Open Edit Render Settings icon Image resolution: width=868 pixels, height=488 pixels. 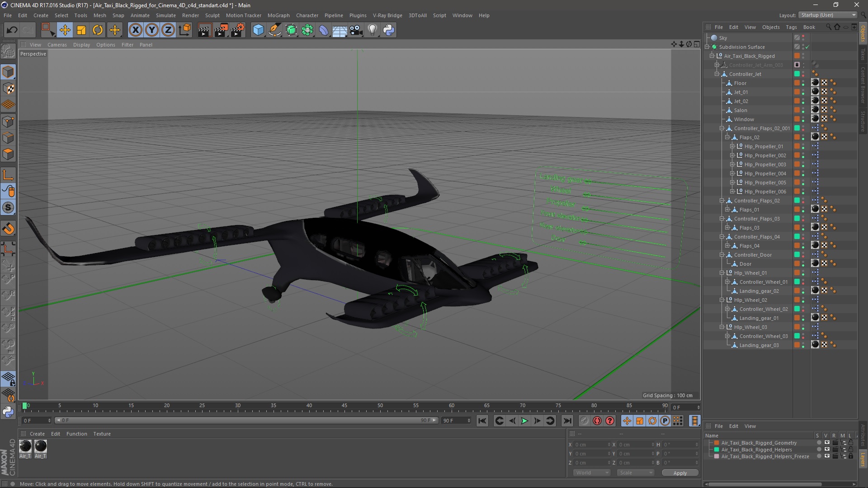point(238,30)
